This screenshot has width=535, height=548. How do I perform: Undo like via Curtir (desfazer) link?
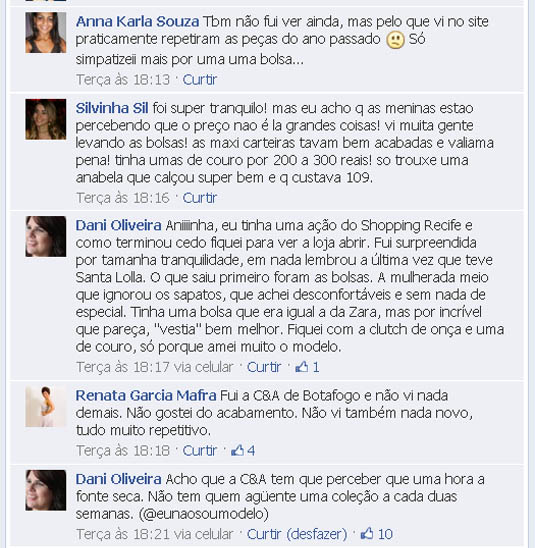point(297,534)
